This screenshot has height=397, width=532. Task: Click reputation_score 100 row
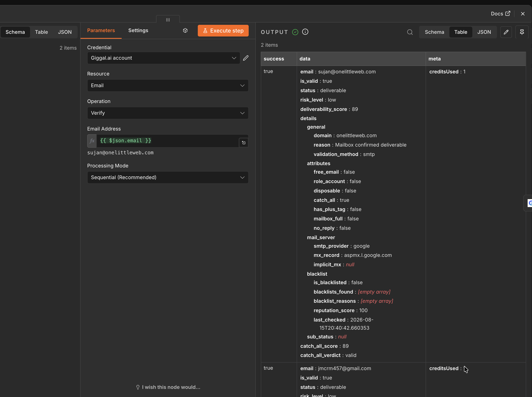pyautogui.click(x=340, y=310)
